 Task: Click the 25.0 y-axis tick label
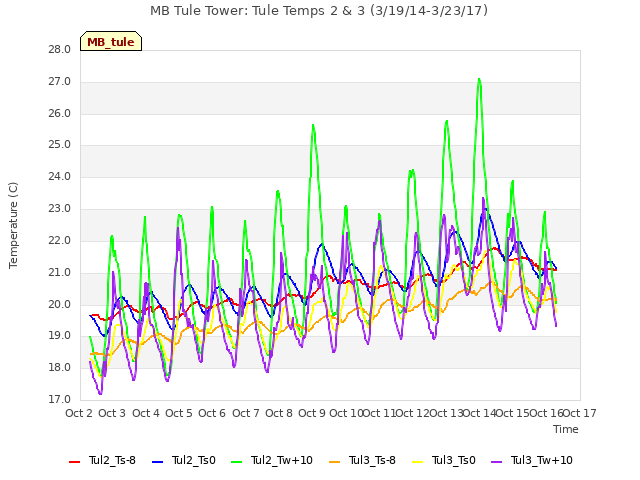(x=60, y=145)
